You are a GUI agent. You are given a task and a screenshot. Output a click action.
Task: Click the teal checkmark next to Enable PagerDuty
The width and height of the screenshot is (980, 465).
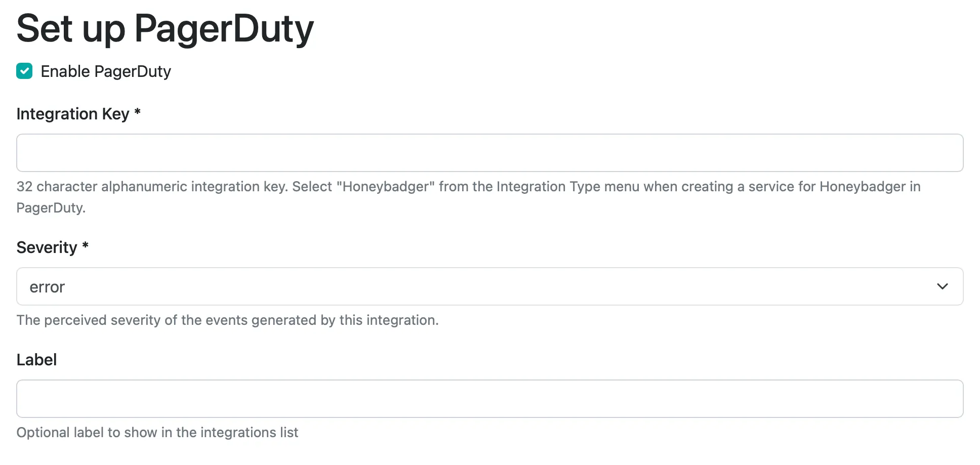(24, 71)
